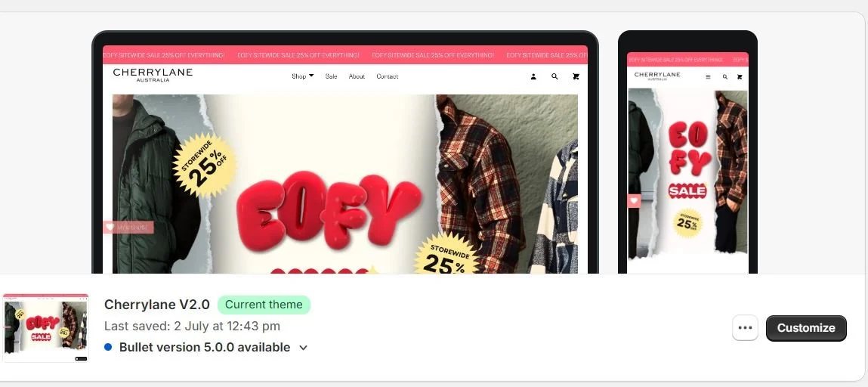This screenshot has width=868, height=387.
Task: Expand the Bullet version 5.0.0 available chevron
Action: [304, 348]
